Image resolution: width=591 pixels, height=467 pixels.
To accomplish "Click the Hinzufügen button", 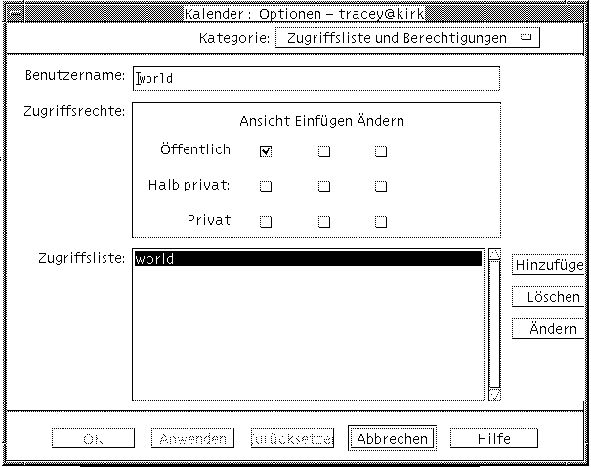I will click(x=548, y=265).
